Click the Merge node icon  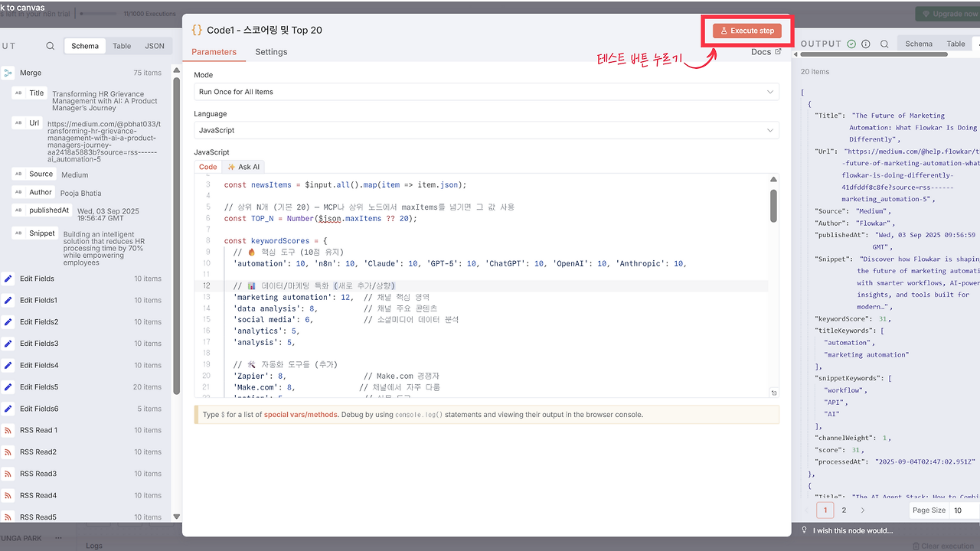(x=8, y=73)
